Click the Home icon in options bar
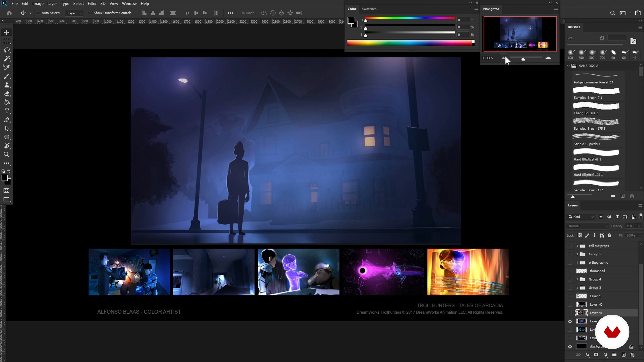The image size is (644, 362). click(9, 13)
